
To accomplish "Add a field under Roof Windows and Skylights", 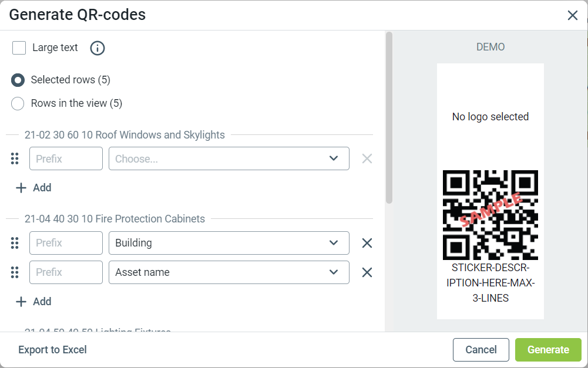I will [x=34, y=188].
